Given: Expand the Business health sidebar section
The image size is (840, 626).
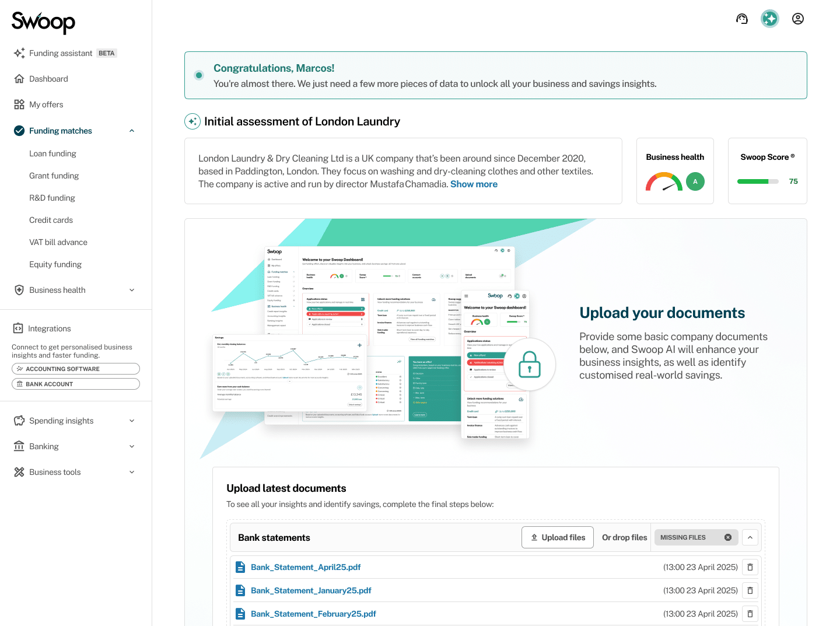Looking at the screenshot, I should pos(132,290).
